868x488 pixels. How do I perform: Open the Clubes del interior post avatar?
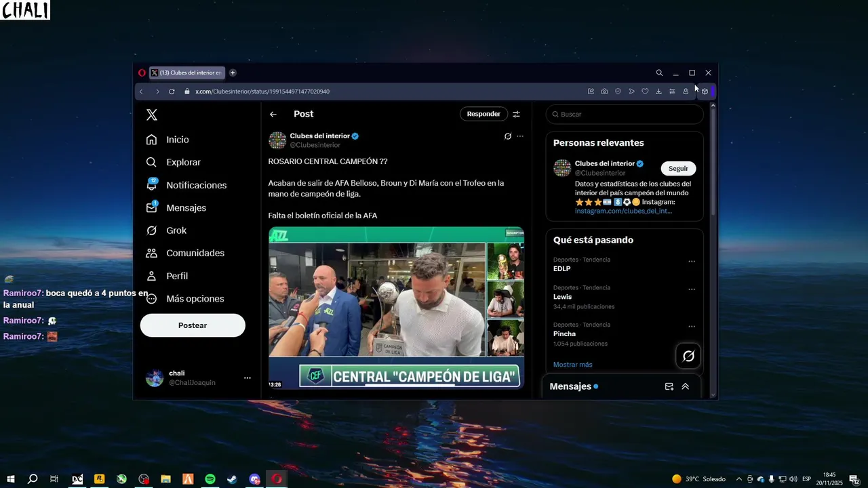coord(277,140)
